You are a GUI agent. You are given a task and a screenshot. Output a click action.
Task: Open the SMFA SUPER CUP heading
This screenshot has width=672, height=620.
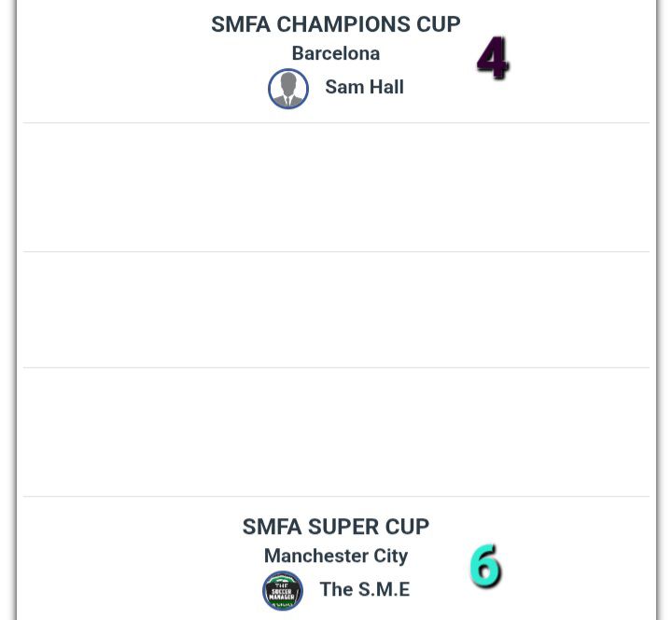[336, 527]
